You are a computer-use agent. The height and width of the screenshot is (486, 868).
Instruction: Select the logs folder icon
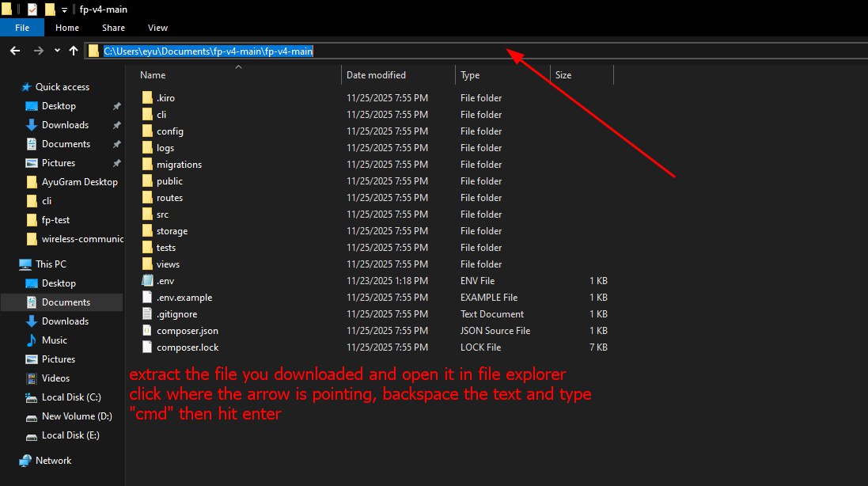[147, 148]
